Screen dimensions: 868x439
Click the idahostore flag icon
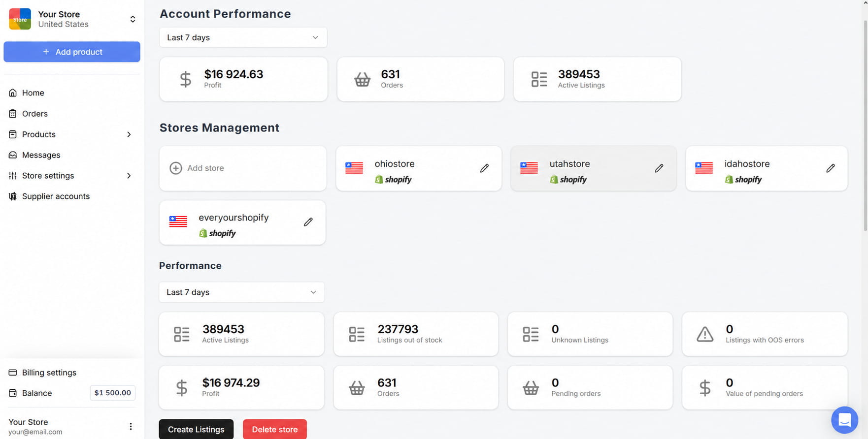(x=704, y=168)
